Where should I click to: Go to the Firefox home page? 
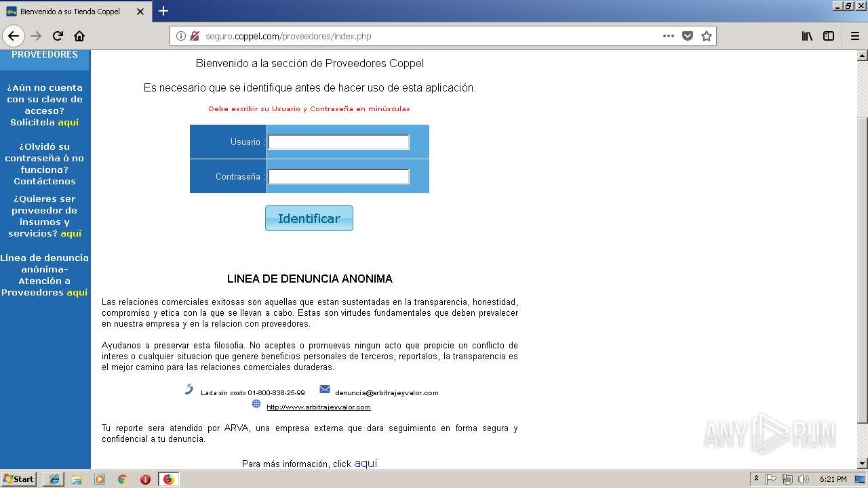79,36
